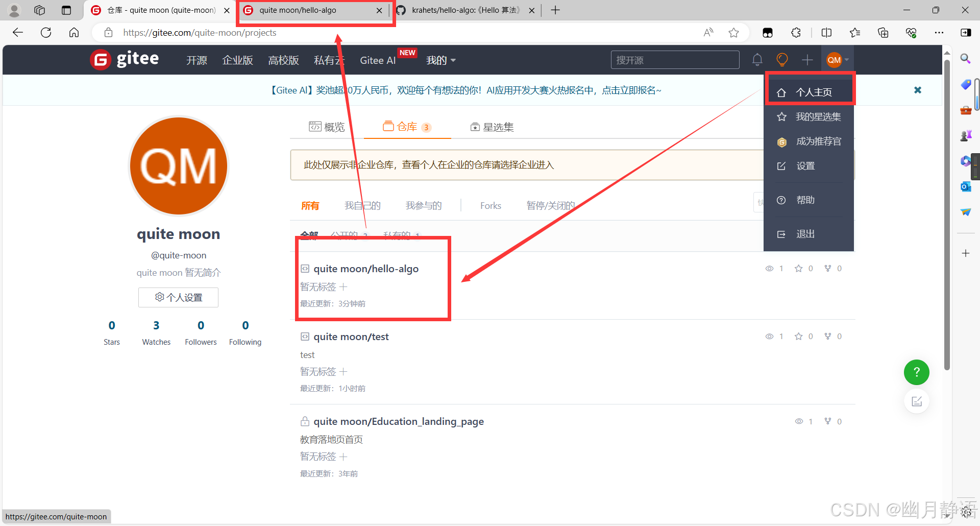980x526 pixels.
Task: Add a tag to the test repository
Action: click(x=344, y=371)
